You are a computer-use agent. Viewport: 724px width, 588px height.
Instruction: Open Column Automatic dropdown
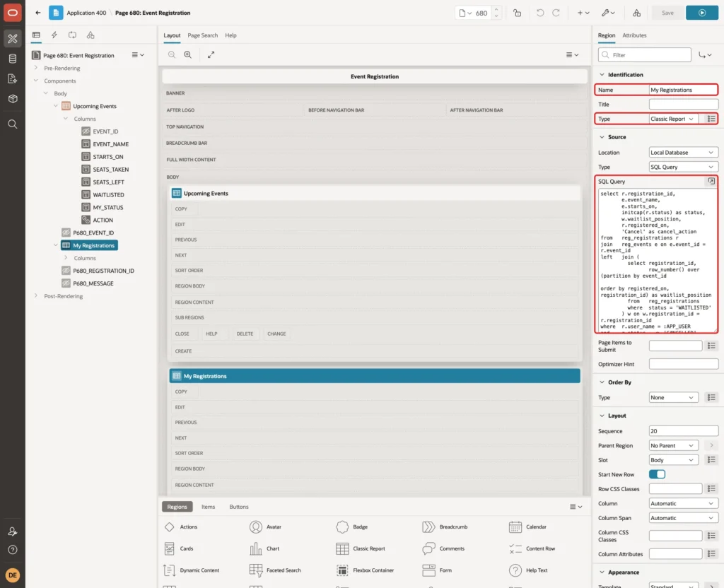[x=684, y=503]
